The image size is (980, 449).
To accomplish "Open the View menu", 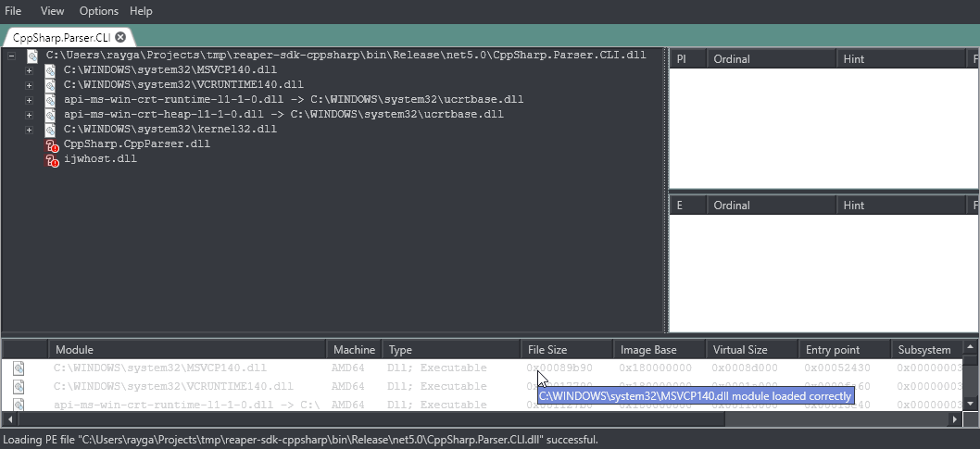I will [52, 10].
